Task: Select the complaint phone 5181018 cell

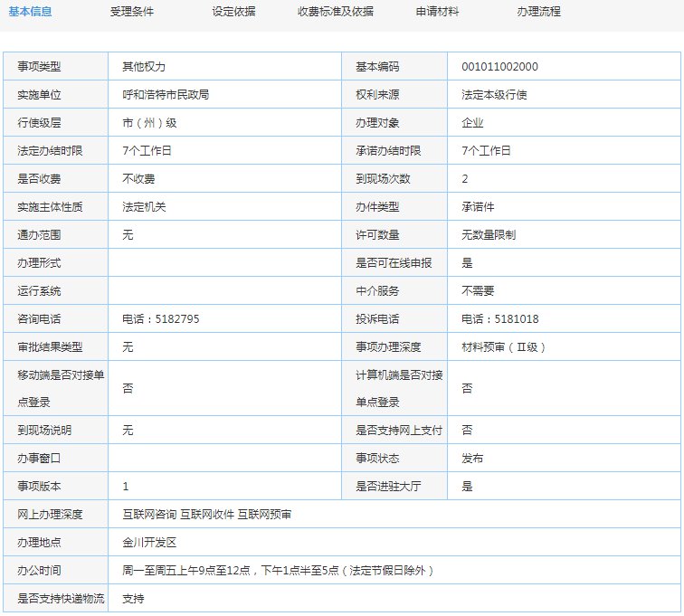Action: [x=499, y=319]
